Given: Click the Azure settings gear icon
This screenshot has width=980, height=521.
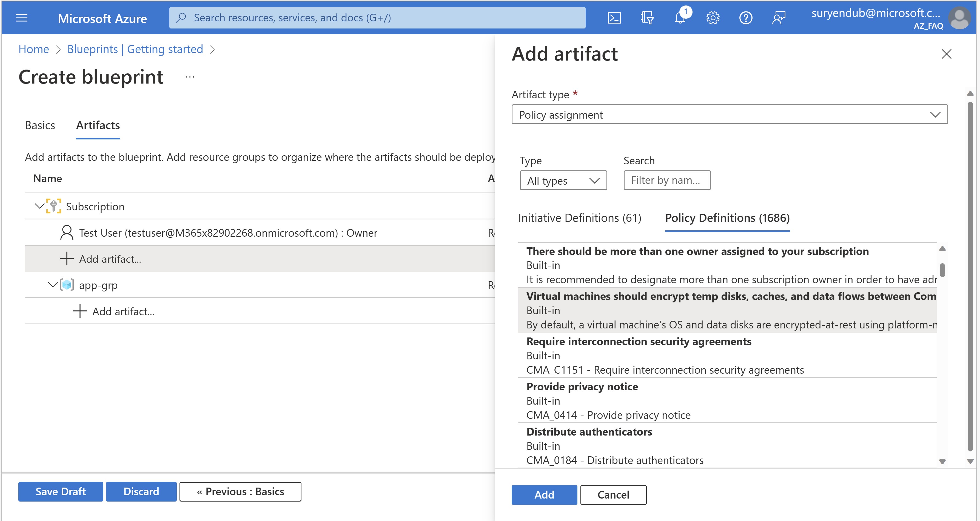Looking at the screenshot, I should 713,17.
